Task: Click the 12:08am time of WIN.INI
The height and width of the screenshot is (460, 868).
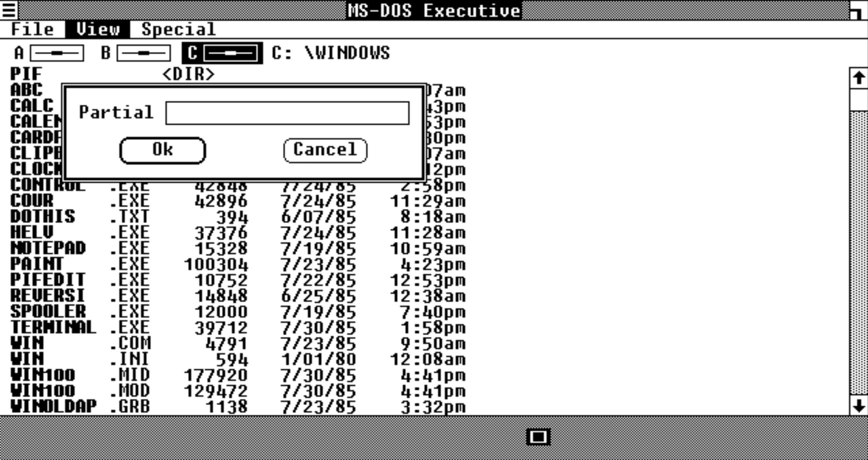Action: [x=428, y=360]
